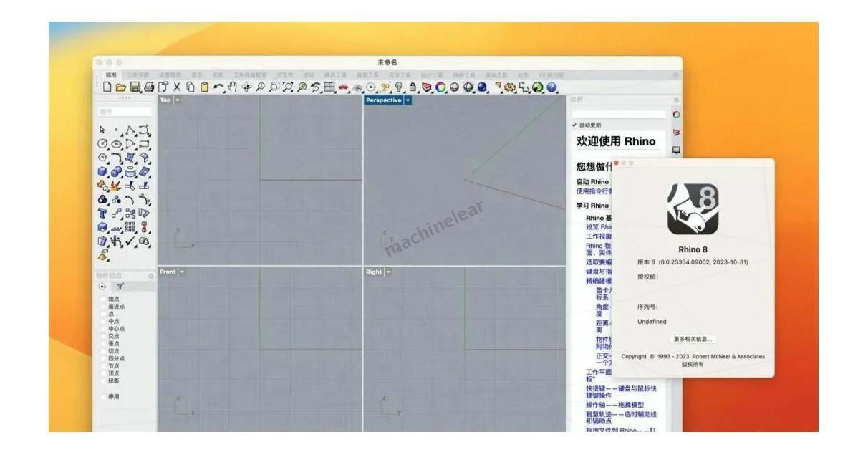Click the Save floppy disk icon
The width and height of the screenshot is (868, 455).
coord(134,87)
